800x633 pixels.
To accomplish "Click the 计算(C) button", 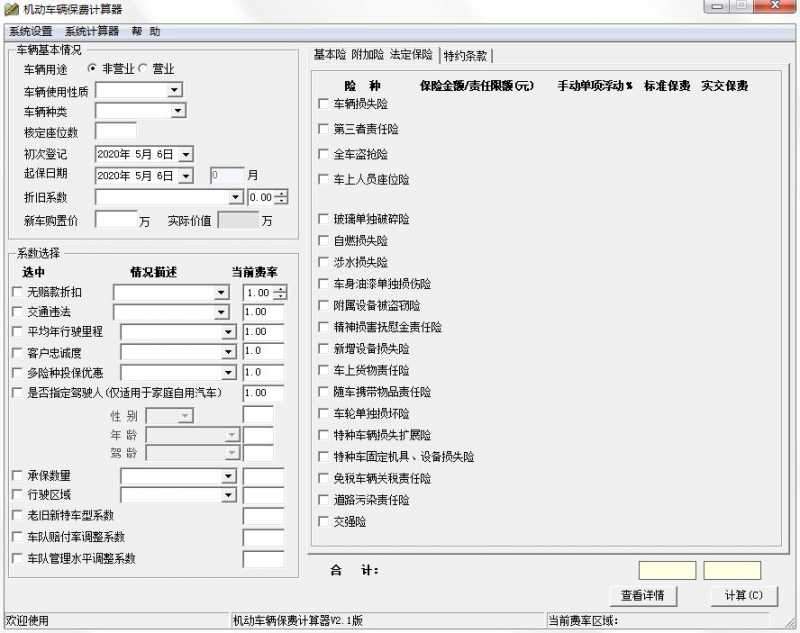I will pos(743,595).
